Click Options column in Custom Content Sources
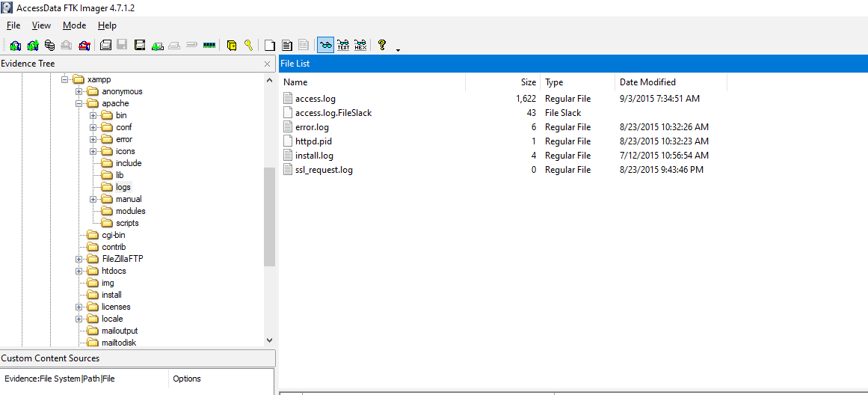The height and width of the screenshot is (395, 868). (x=221, y=379)
